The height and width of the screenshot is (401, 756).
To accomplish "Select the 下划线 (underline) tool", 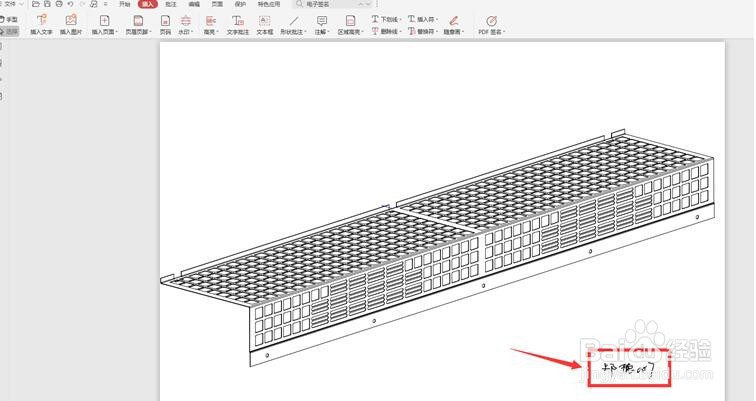I will tap(384, 19).
